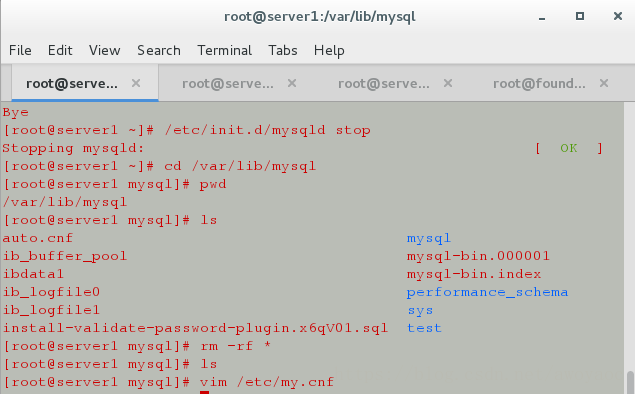
Task: Open the Terminal menu
Action: (224, 50)
